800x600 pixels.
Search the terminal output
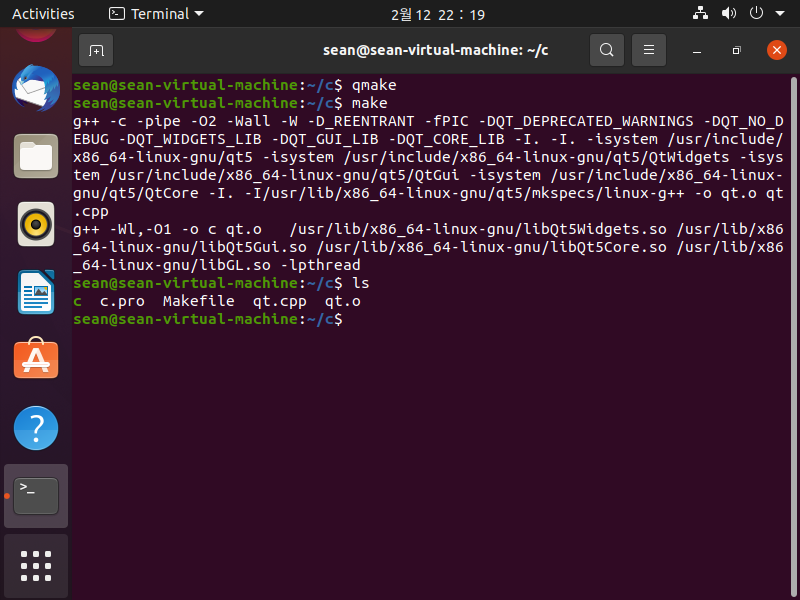tap(607, 50)
